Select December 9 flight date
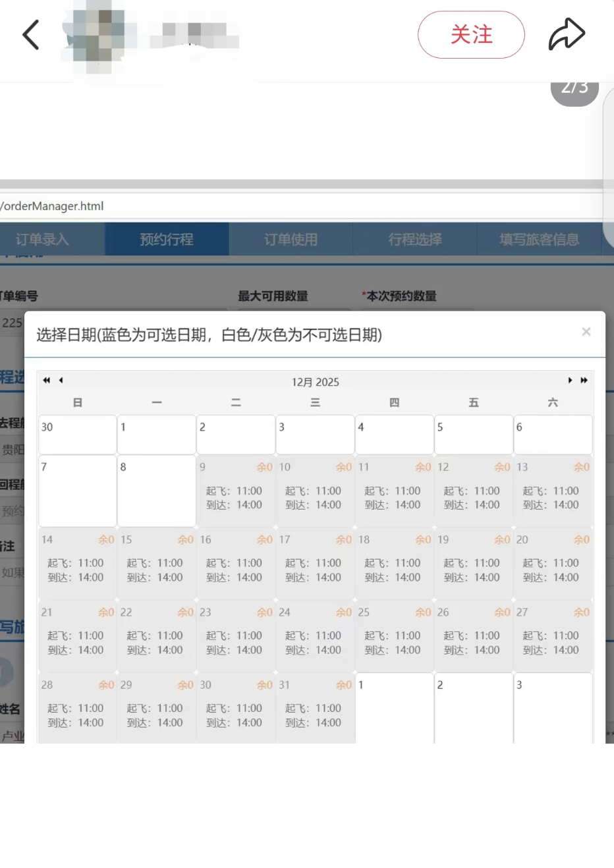Screen dimensions: 614x868 coord(236,491)
